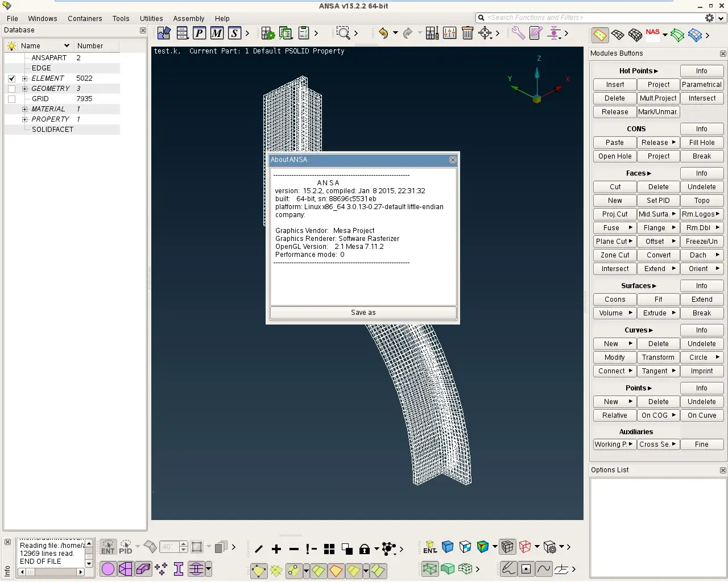Expand the GEOMETRY tree node
This screenshot has width=728, height=582.
[24, 89]
